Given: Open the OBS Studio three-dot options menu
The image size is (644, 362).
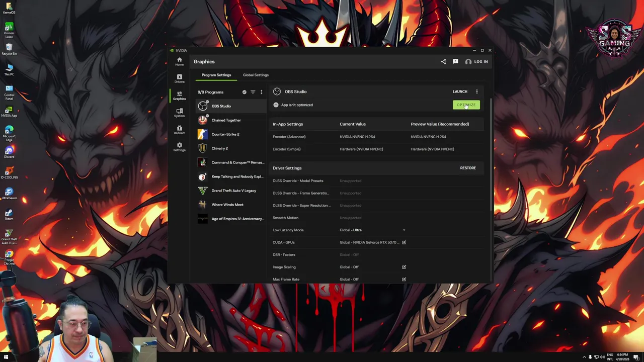Looking at the screenshot, I should click(477, 92).
